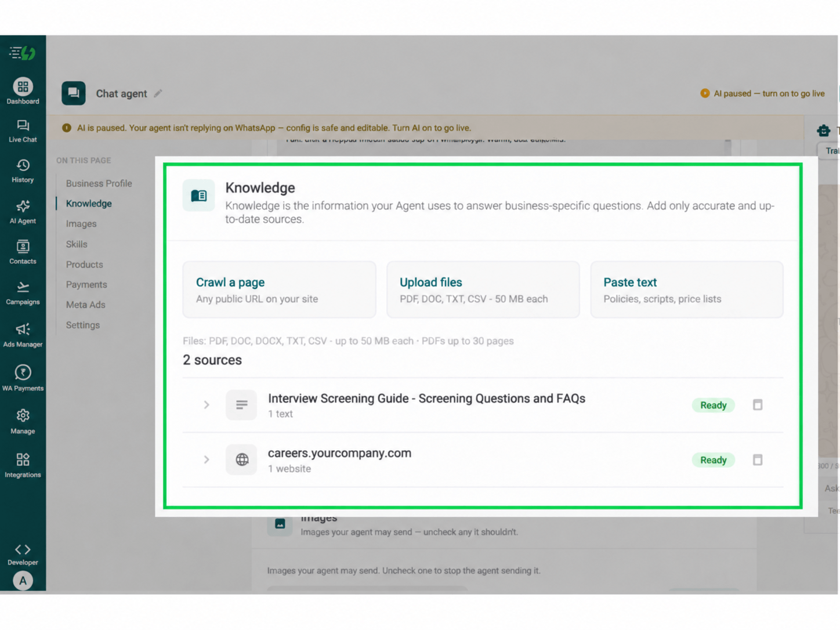Screen dimensions: 840x630
Task: Open the Developer section
Action: coord(23,554)
